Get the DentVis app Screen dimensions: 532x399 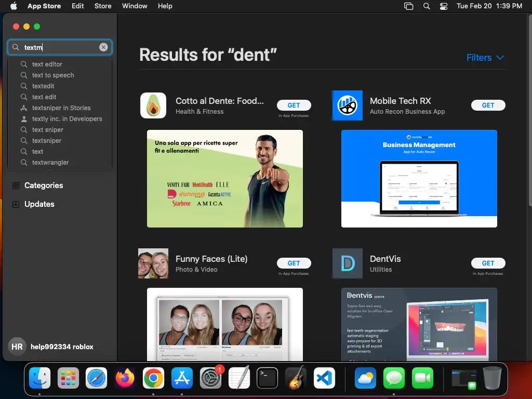[x=488, y=263]
